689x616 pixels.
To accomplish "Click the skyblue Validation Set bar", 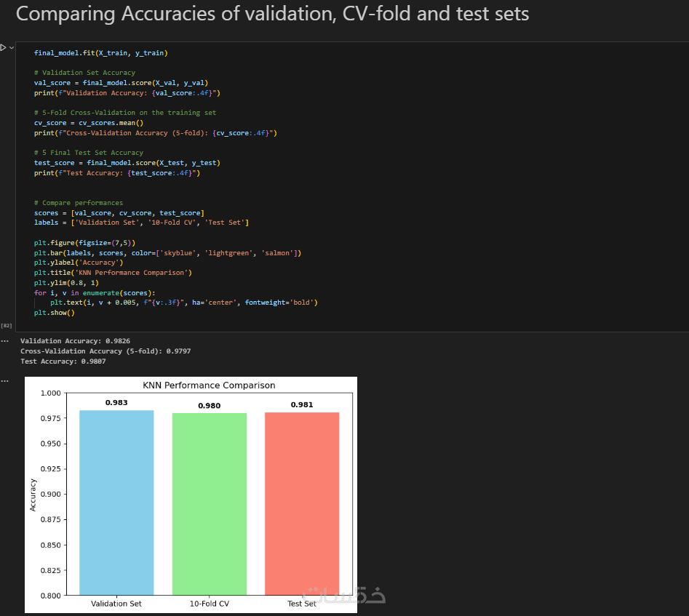I will click(x=116, y=502).
